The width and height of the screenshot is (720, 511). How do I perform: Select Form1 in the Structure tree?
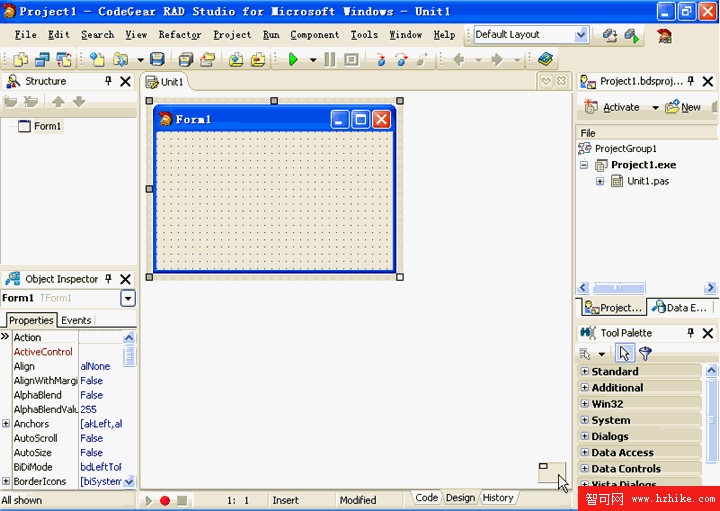pyautogui.click(x=47, y=126)
